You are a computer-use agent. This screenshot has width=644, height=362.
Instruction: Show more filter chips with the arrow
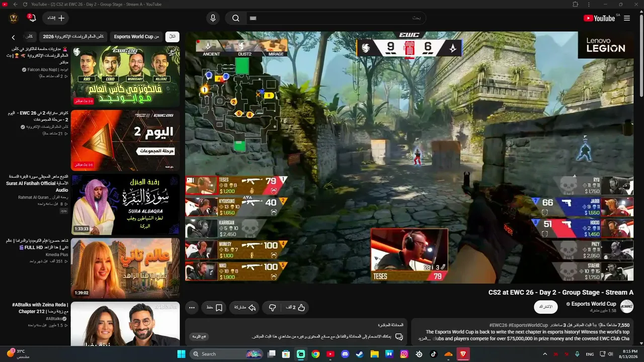coord(14,37)
